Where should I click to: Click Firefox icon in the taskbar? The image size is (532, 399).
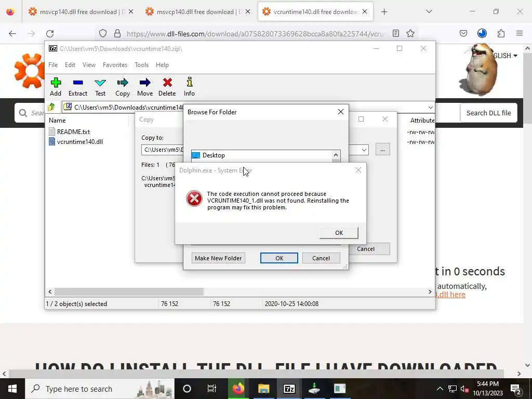tap(238, 389)
